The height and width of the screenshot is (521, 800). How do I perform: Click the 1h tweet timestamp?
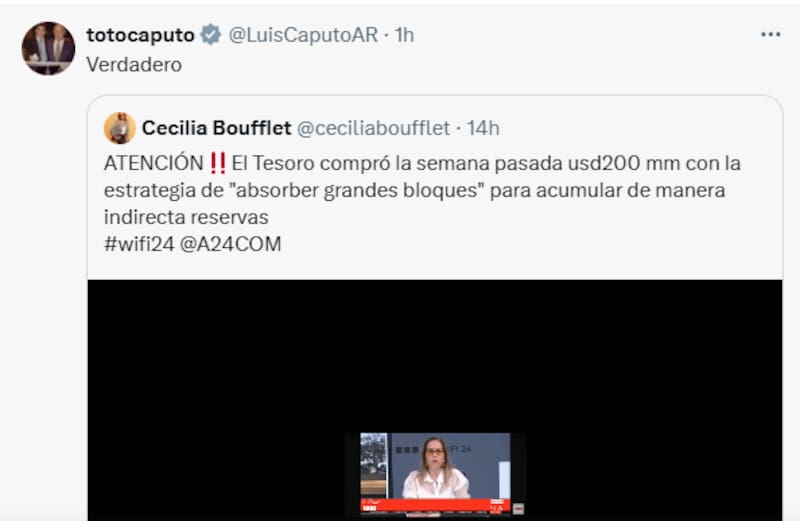(404, 35)
